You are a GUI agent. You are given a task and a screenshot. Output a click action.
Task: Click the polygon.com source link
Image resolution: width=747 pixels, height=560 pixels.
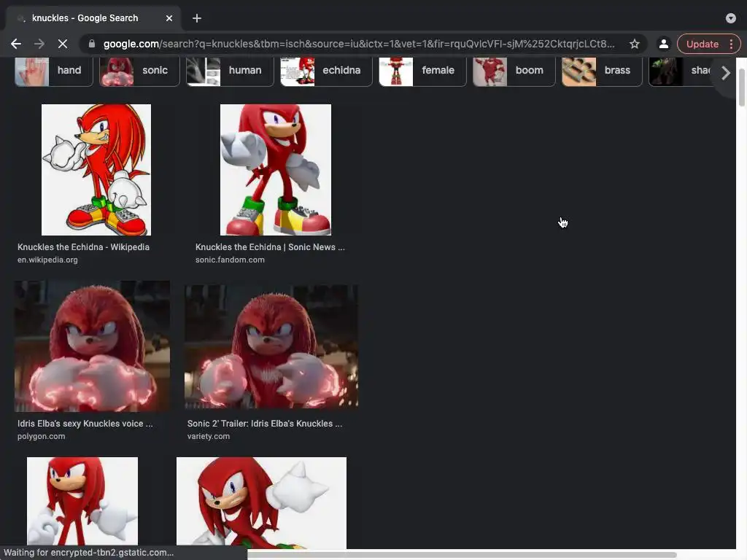tap(41, 436)
